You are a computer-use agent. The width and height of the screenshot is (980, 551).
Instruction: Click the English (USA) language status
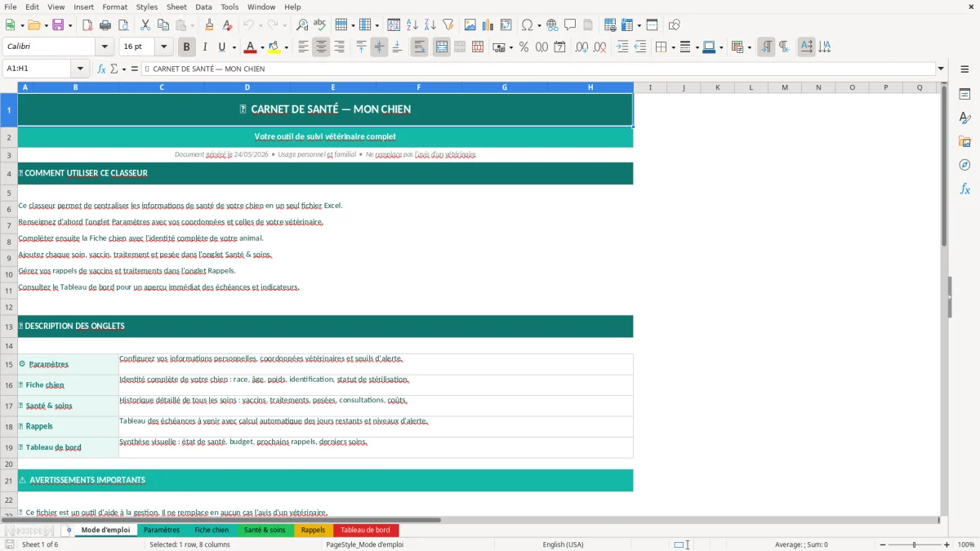563,544
